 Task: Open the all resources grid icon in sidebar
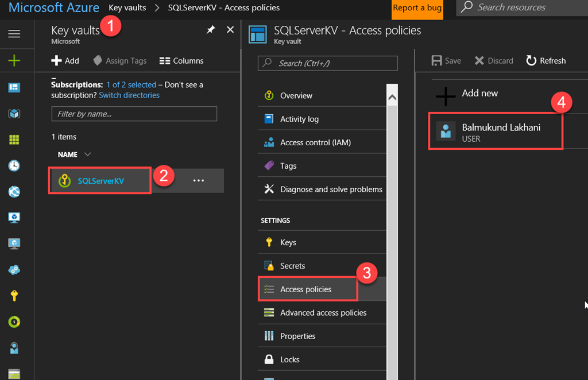tap(14, 139)
